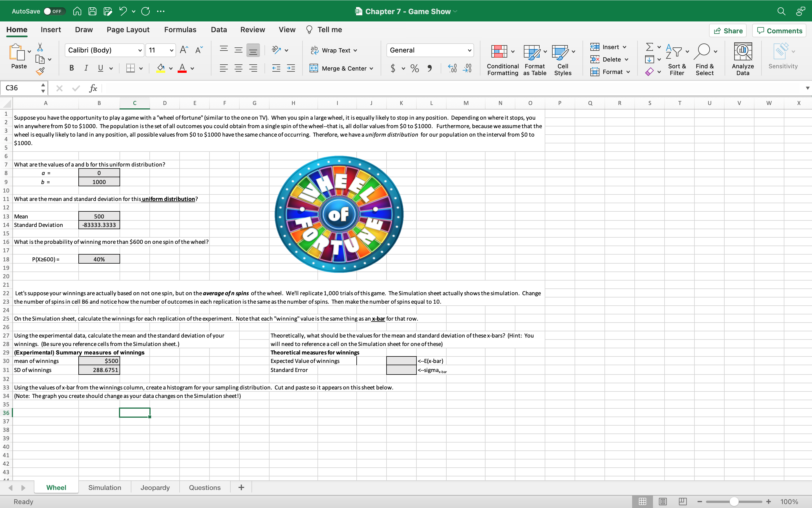Image resolution: width=812 pixels, height=508 pixels.
Task: Switch to Page Layout view in status bar
Action: pyautogui.click(x=663, y=502)
